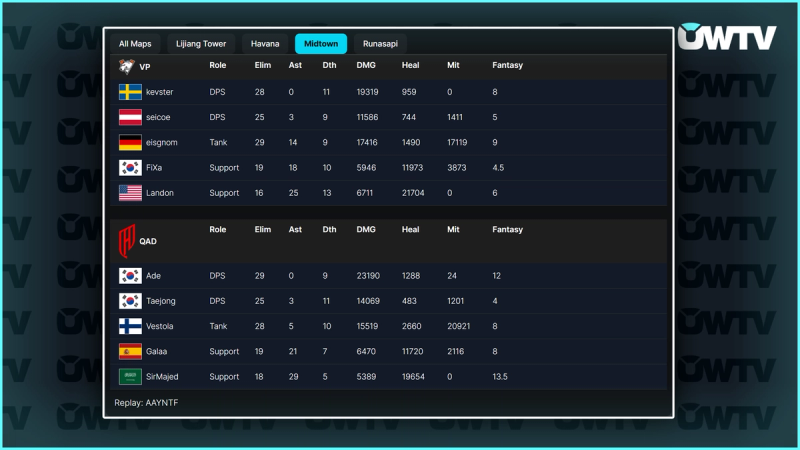800x450 pixels.
Task: Select player name kevster
Action: tap(159, 92)
